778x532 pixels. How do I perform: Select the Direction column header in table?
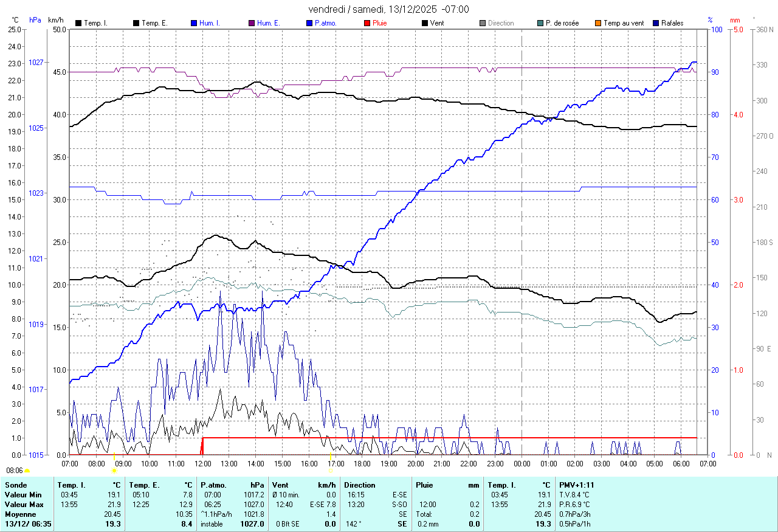pos(360,485)
